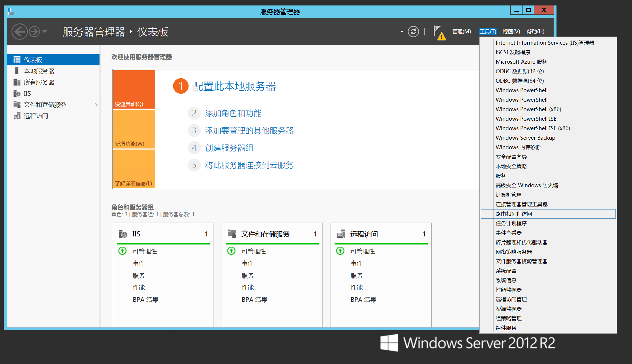Click the IIS tile green manageability icon
Screen dimensions: 632x364
tap(122, 251)
